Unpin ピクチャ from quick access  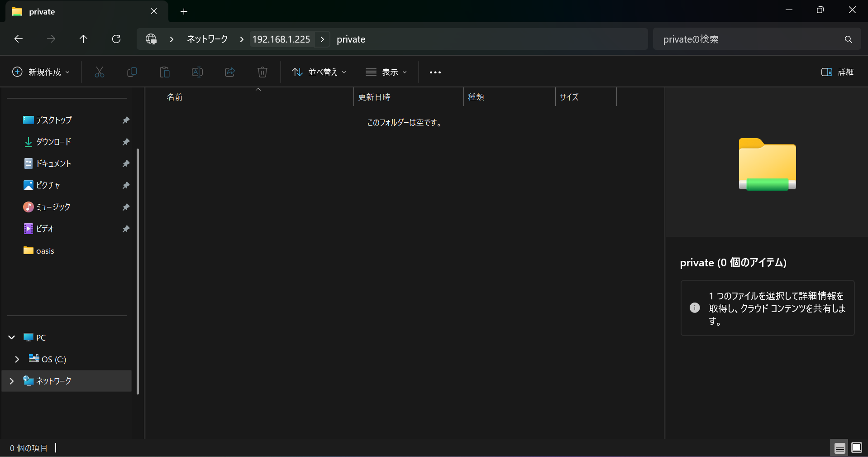coord(126,185)
